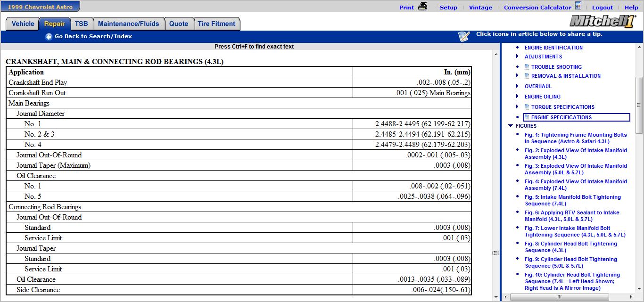
Task: Click the Journal Taper (Maximum) row label
Action: click(53, 165)
